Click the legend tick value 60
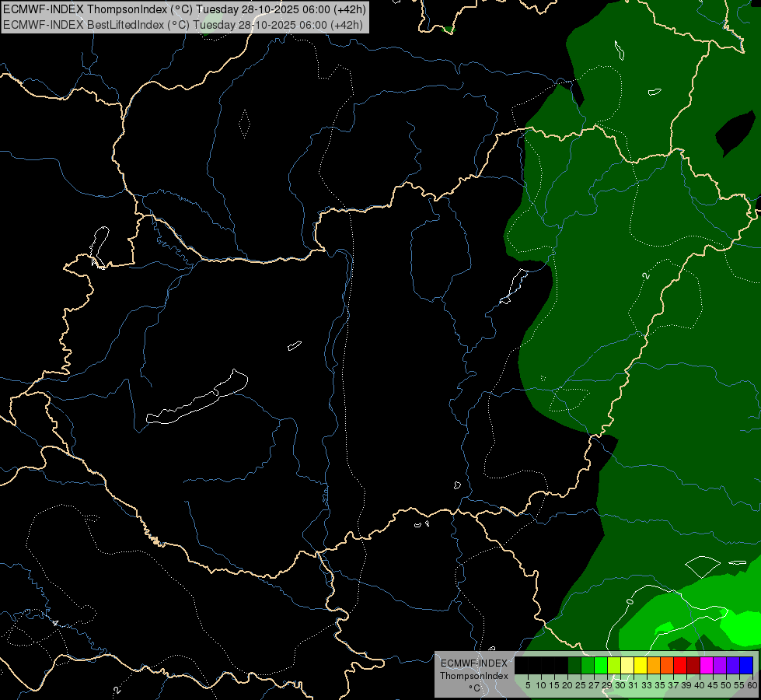 click(x=752, y=685)
